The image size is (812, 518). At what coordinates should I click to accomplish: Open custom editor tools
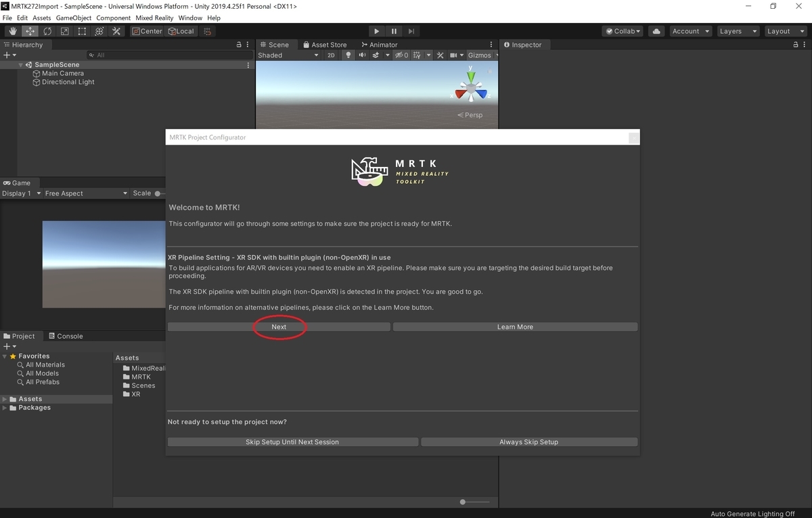point(116,31)
